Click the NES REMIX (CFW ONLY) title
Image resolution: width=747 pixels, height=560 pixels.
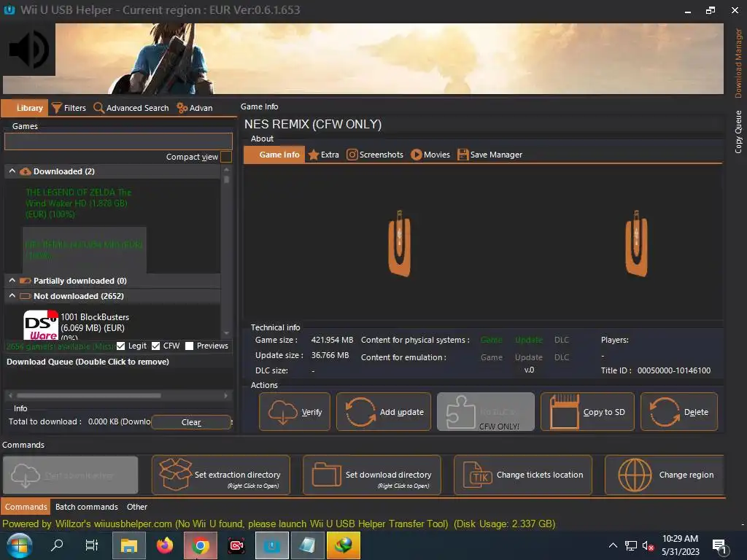click(313, 124)
